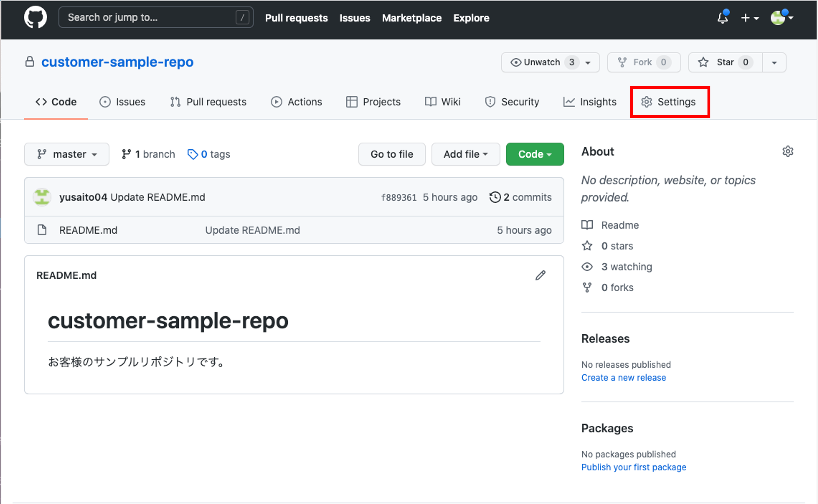Viewport: 818px width, 504px height.
Task: View the 1 branch link
Action: [148, 154]
